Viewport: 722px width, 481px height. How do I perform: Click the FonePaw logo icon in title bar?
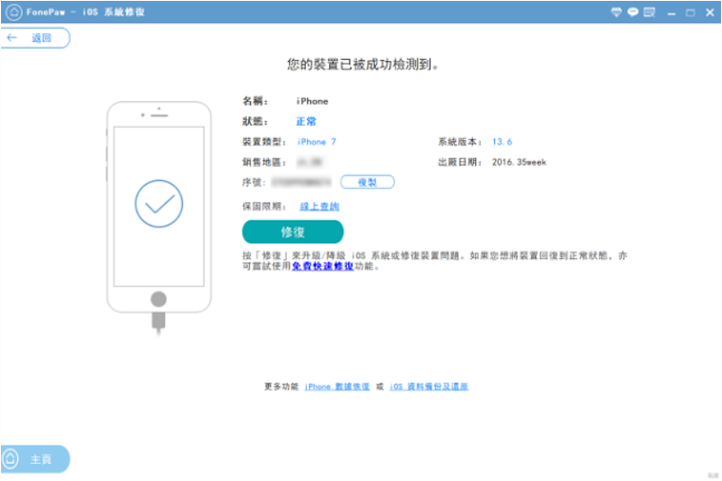[x=11, y=12]
